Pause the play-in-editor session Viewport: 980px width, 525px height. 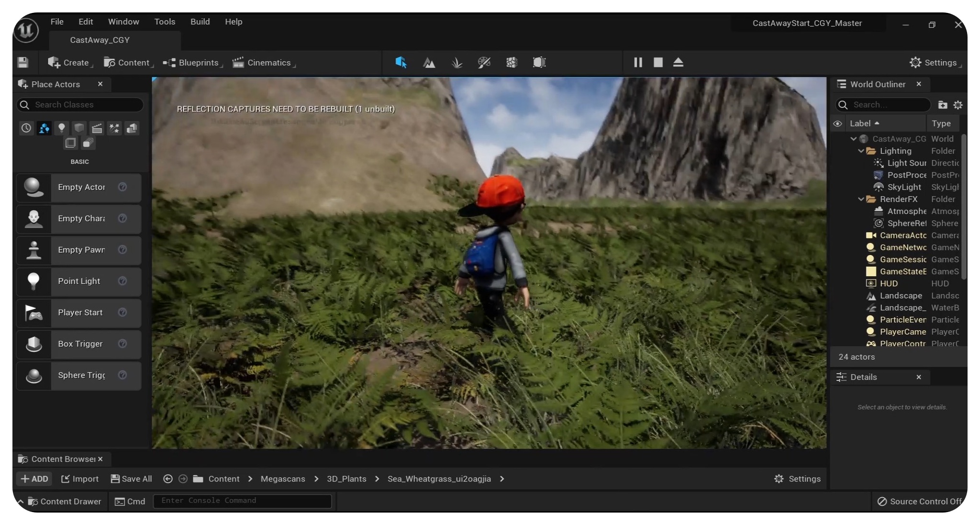click(638, 63)
